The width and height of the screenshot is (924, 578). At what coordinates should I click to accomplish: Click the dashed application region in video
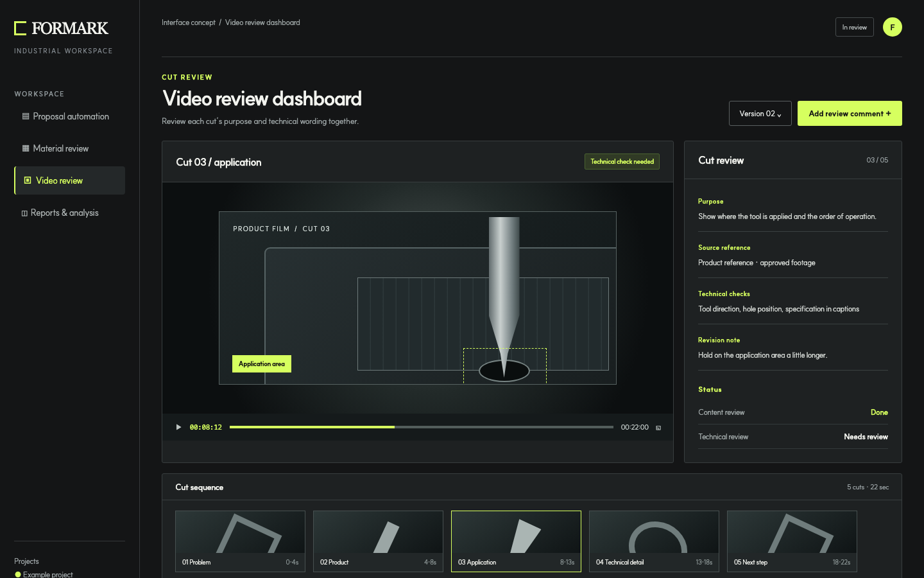505,366
